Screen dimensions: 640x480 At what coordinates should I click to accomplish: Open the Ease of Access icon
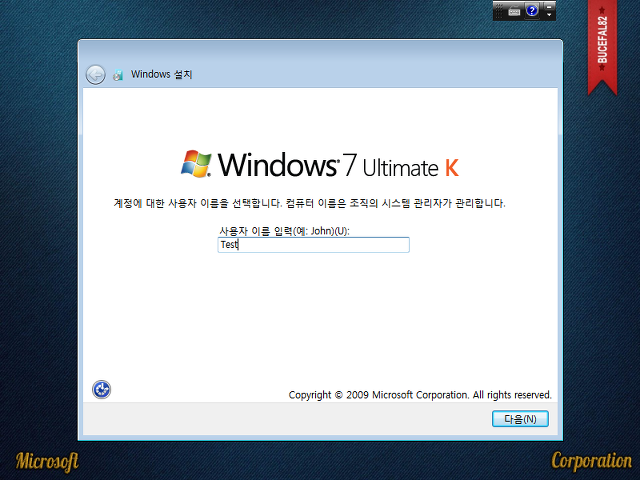101,389
